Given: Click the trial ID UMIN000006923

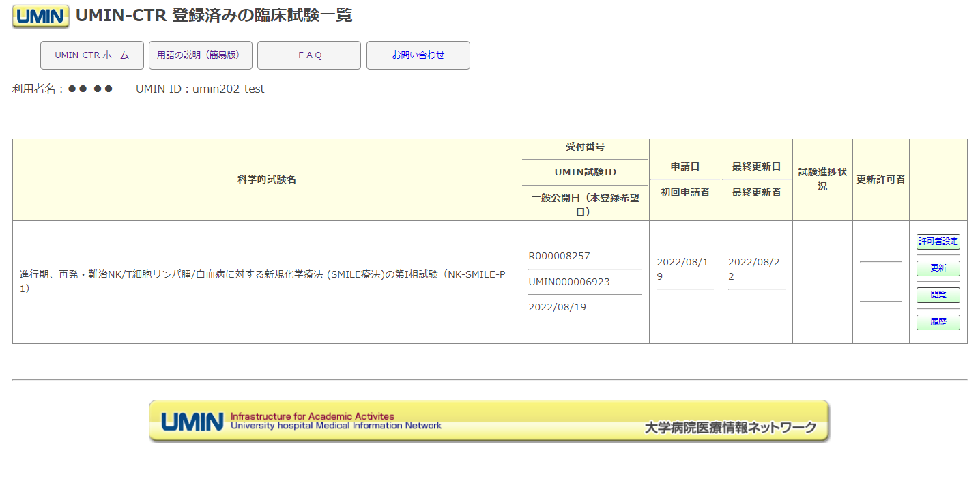Looking at the screenshot, I should [569, 282].
